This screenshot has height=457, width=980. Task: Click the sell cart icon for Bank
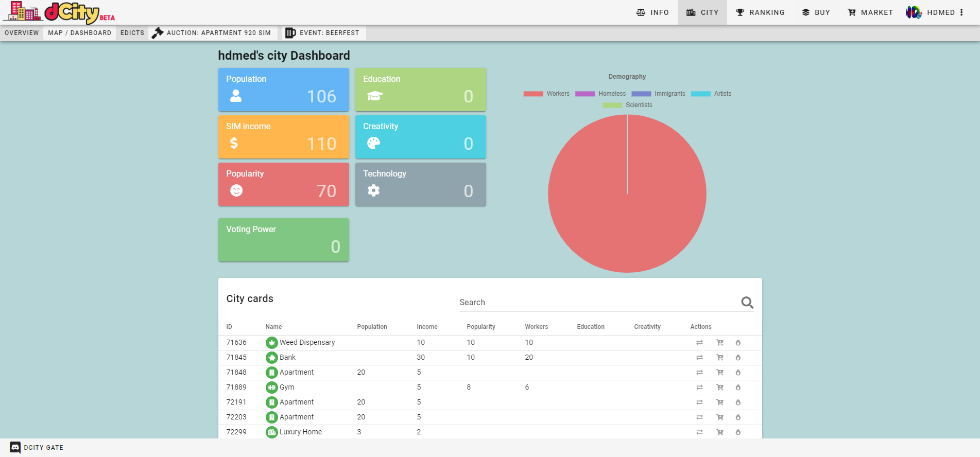pyautogui.click(x=720, y=358)
